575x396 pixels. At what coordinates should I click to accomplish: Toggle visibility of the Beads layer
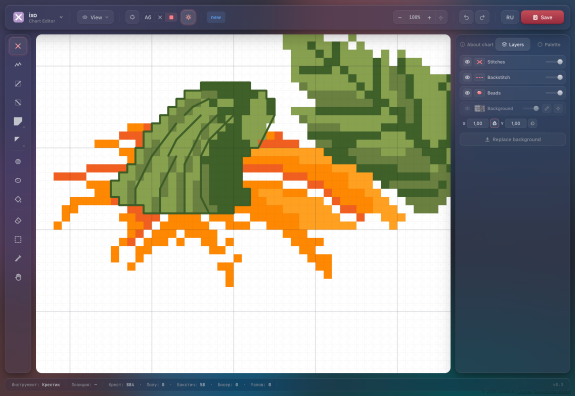point(467,93)
